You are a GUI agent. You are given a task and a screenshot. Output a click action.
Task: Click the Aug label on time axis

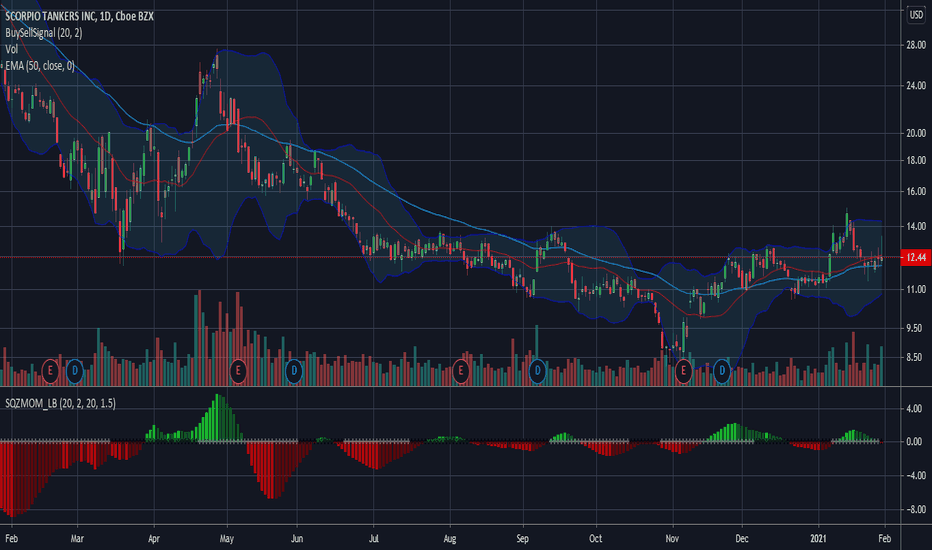pos(449,539)
